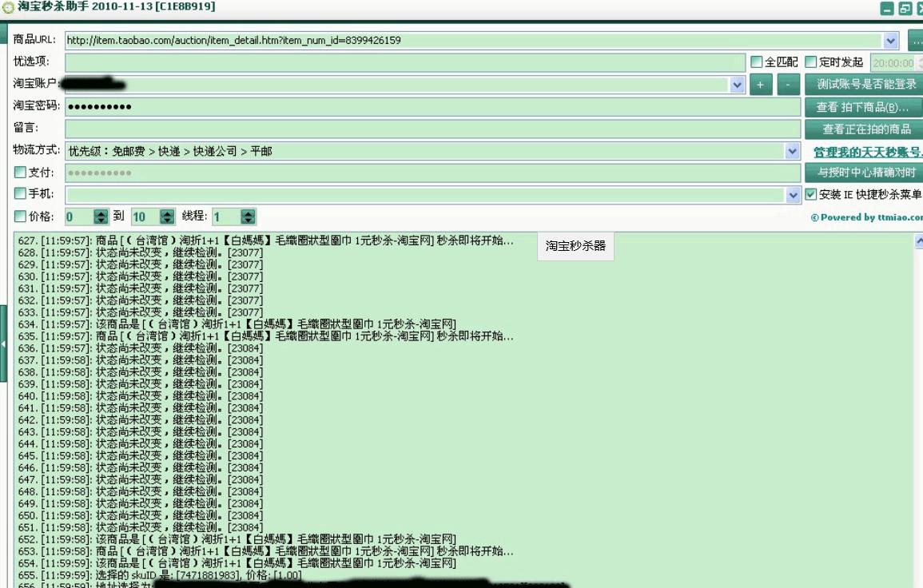The width and height of the screenshot is (923, 588).
Task: Click the 留言 message input field
Action: click(x=432, y=129)
